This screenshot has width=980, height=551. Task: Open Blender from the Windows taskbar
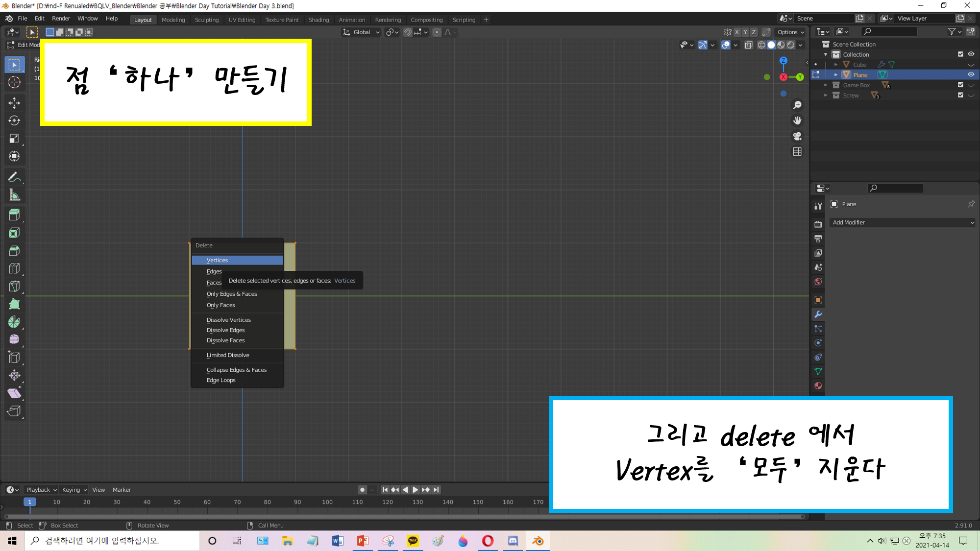[538, 541]
